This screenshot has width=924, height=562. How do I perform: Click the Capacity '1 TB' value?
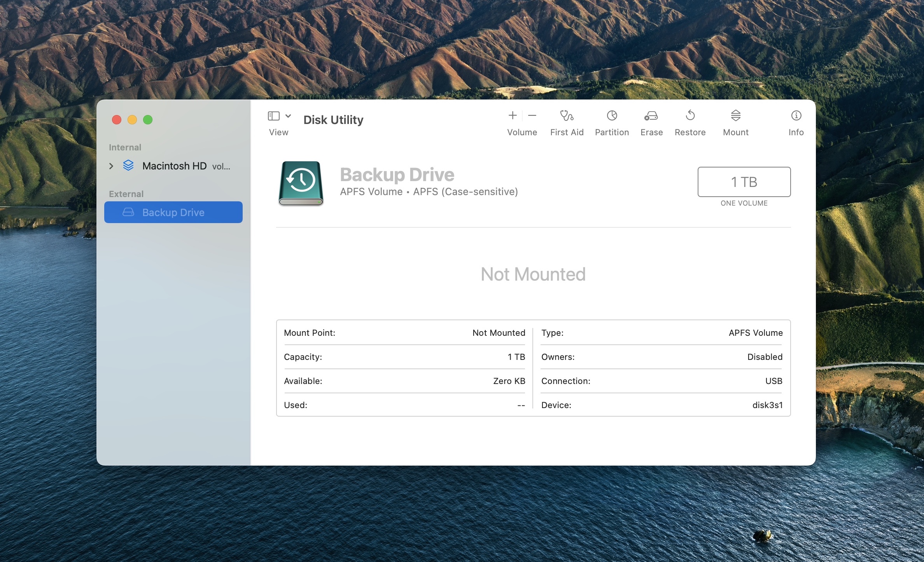516,357
